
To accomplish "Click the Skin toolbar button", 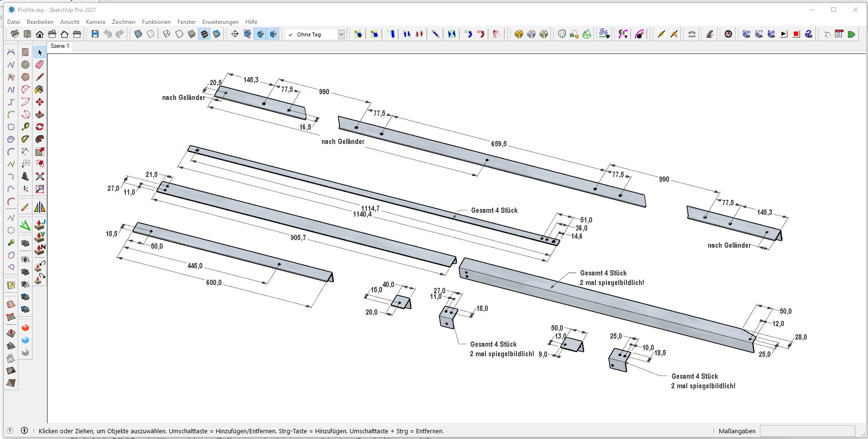I will coord(746,34).
